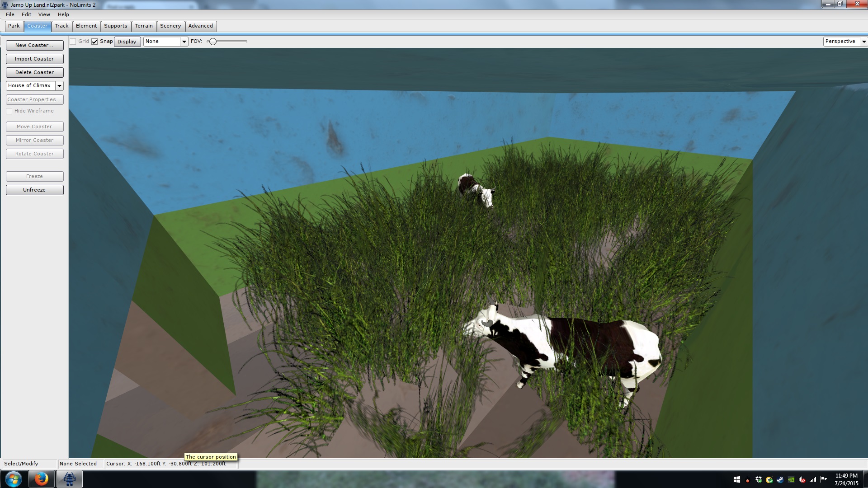Click the muted volume speaker icon

802,480
